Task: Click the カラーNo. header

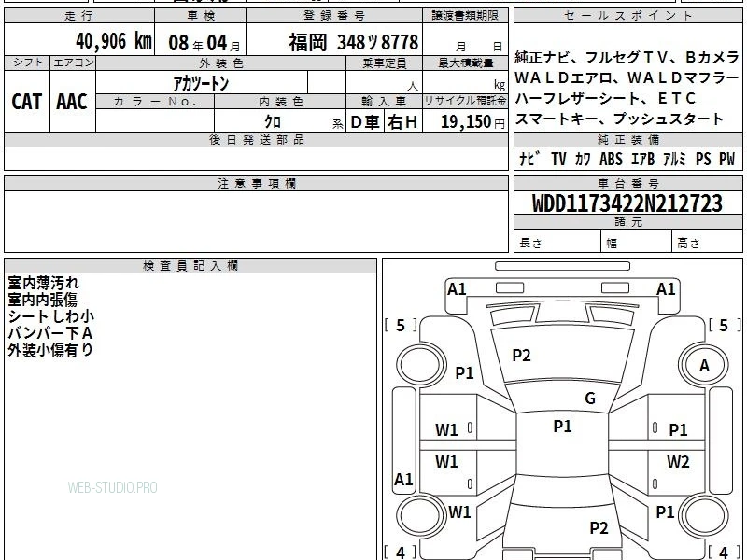Action: point(155,102)
